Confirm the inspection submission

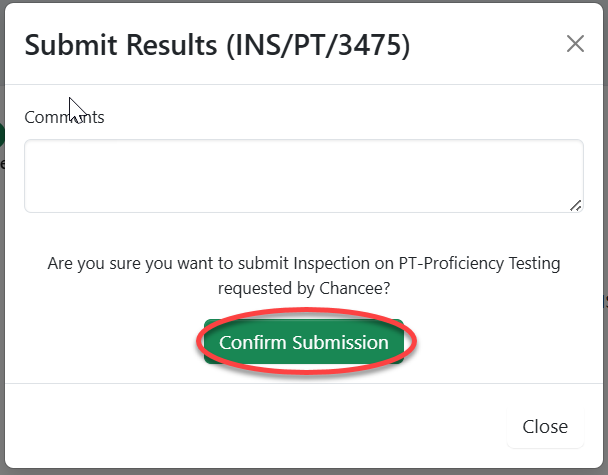click(x=303, y=343)
